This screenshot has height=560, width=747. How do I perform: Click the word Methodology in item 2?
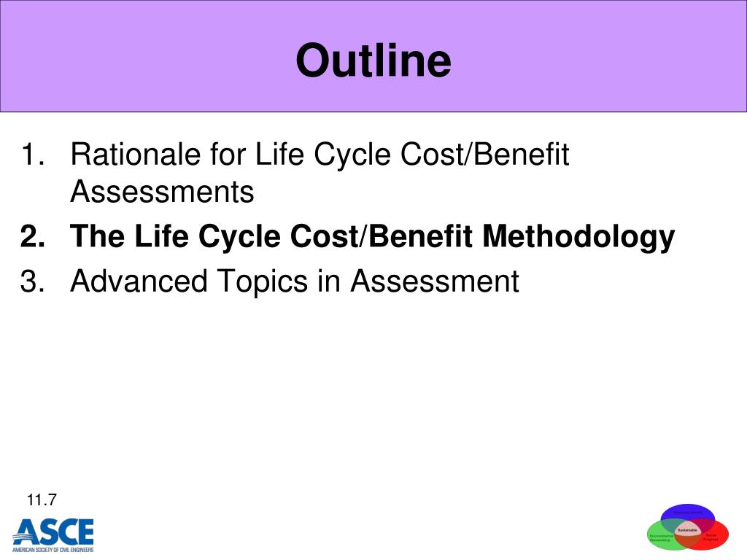(x=578, y=237)
